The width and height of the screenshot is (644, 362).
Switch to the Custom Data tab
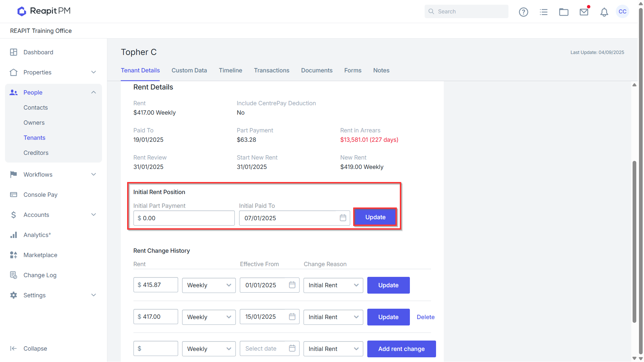189,70
